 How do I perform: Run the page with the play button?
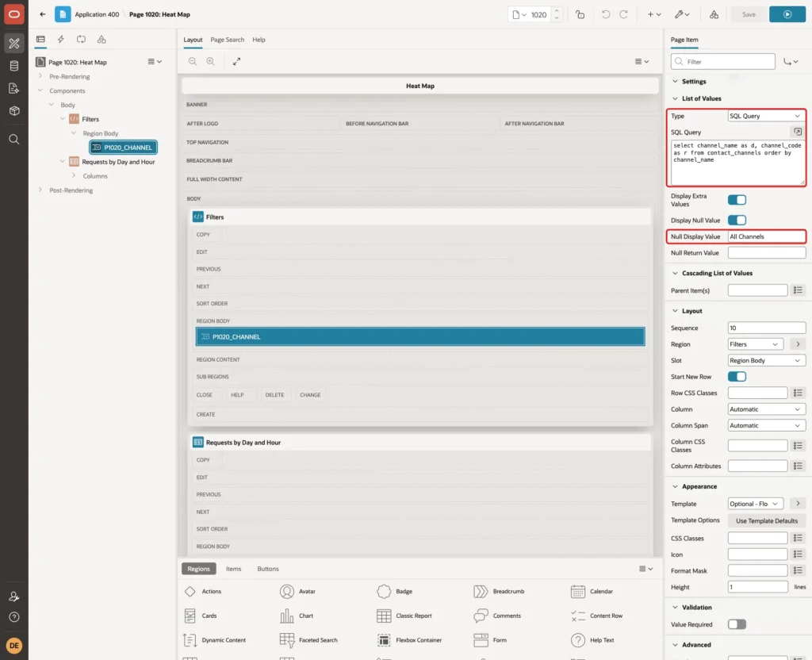(787, 14)
